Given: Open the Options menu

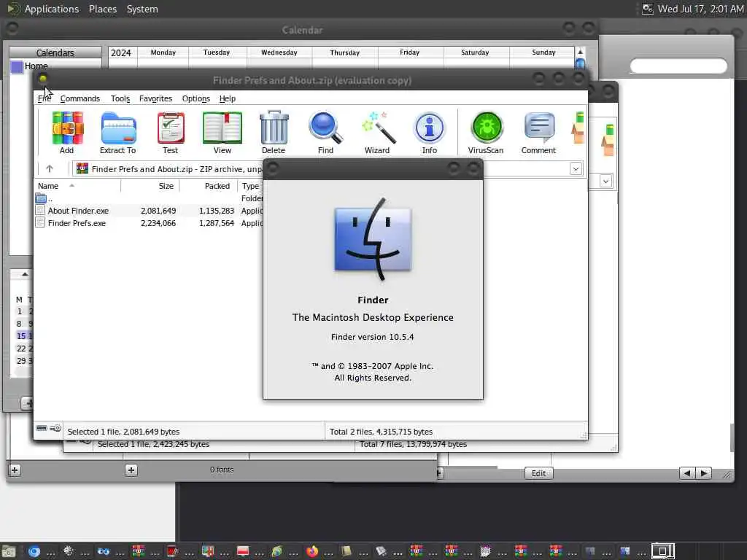Looking at the screenshot, I should click(x=196, y=98).
